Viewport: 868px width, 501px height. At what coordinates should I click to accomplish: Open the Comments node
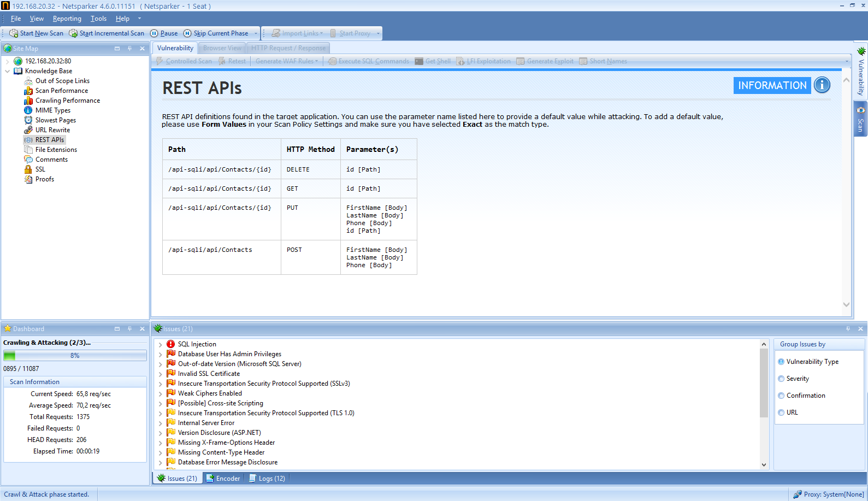tap(51, 160)
